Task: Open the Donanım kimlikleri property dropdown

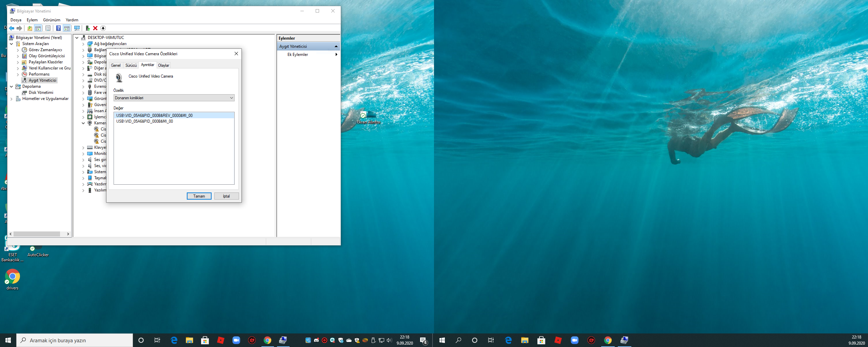Action: 174,98
